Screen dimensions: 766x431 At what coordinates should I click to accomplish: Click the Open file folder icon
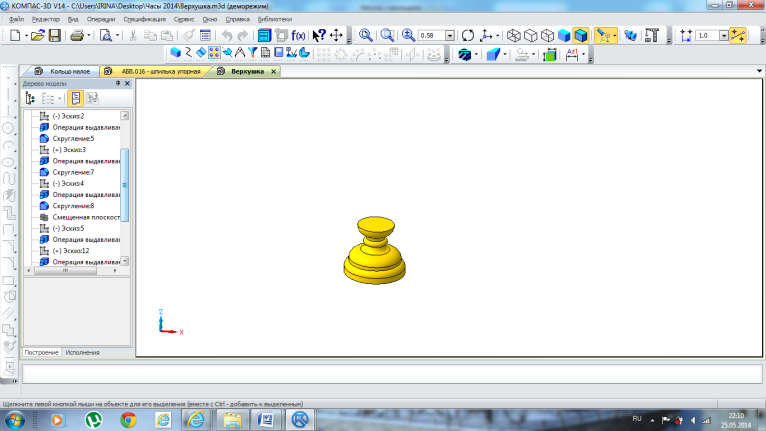pos(38,35)
